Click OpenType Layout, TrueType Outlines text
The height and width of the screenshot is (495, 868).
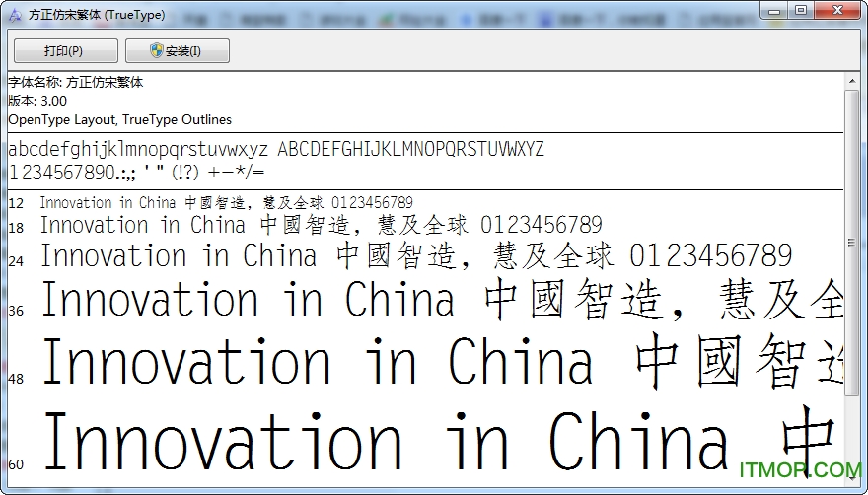pos(120,119)
